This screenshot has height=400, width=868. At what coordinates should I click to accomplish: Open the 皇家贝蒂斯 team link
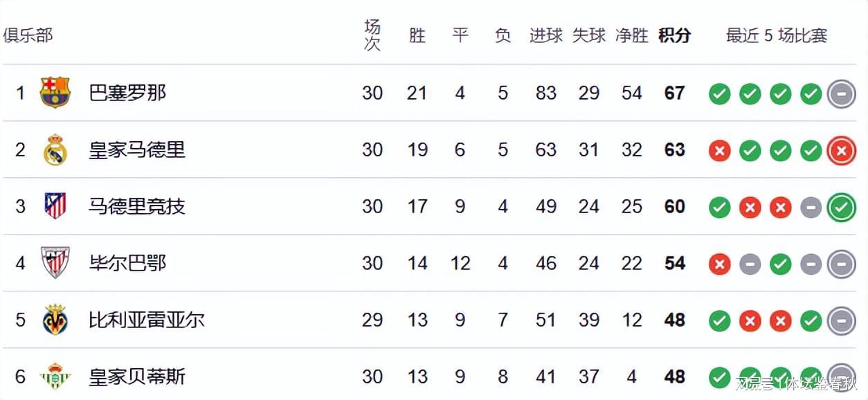137,376
